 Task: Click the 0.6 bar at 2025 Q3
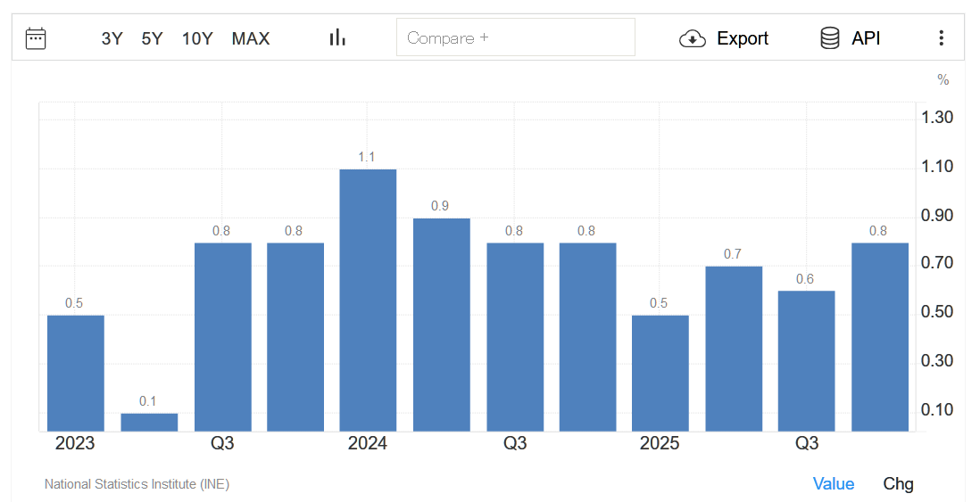coord(806,361)
